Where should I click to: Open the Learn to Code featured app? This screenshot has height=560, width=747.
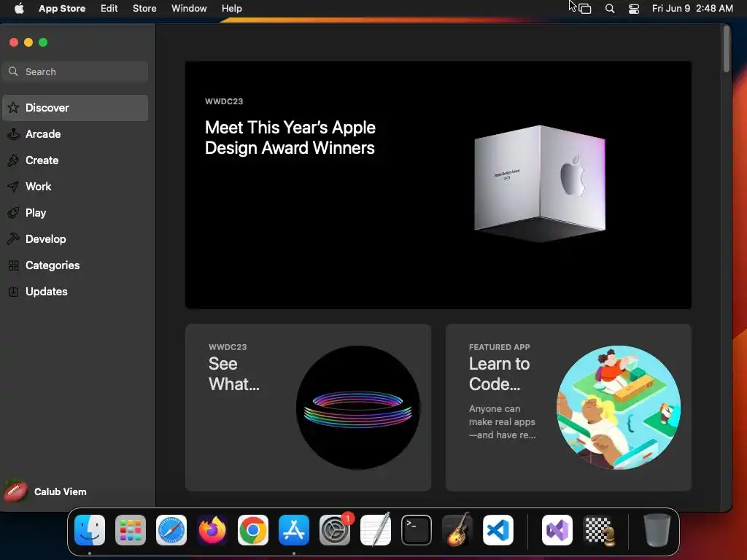click(x=568, y=408)
